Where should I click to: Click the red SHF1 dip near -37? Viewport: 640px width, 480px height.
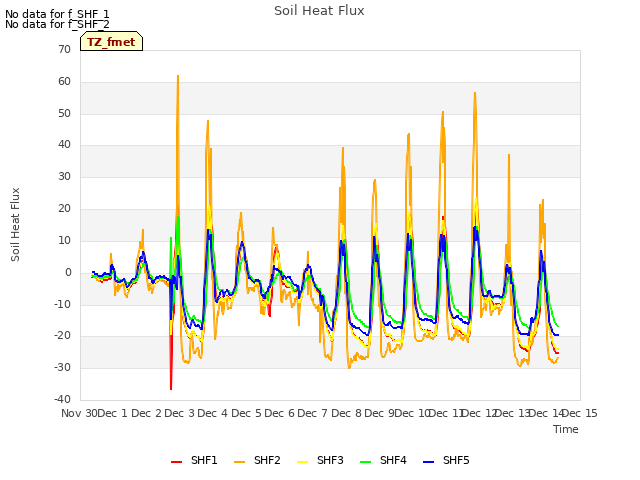coord(171,389)
